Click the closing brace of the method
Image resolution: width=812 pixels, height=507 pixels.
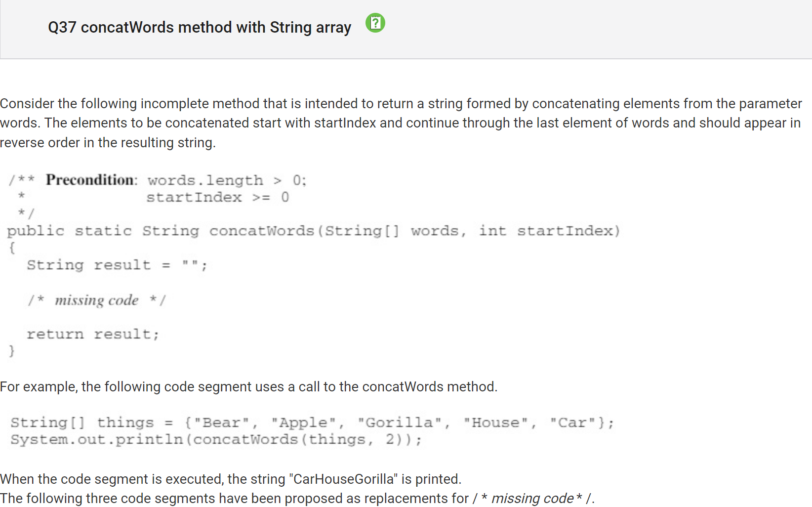click(12, 351)
